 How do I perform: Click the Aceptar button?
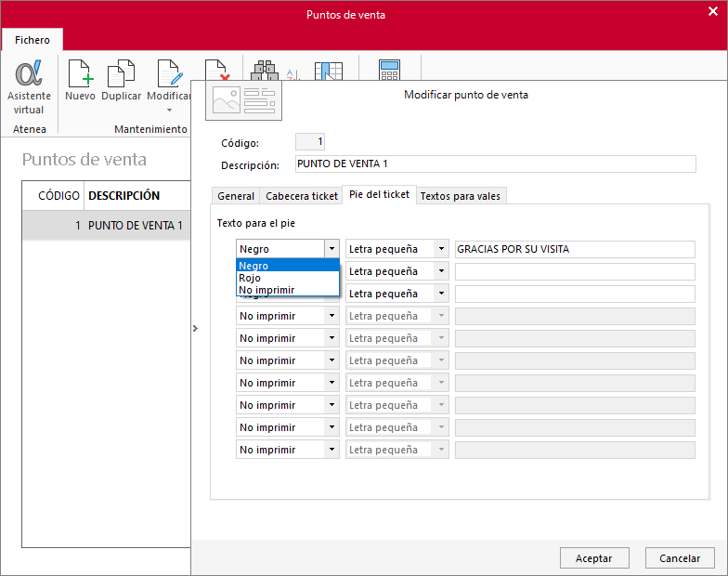[x=594, y=557]
